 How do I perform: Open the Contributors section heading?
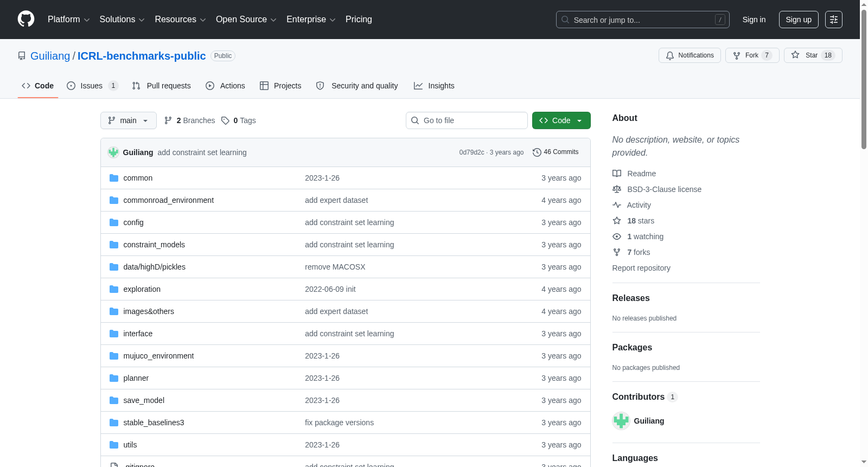tap(644, 397)
